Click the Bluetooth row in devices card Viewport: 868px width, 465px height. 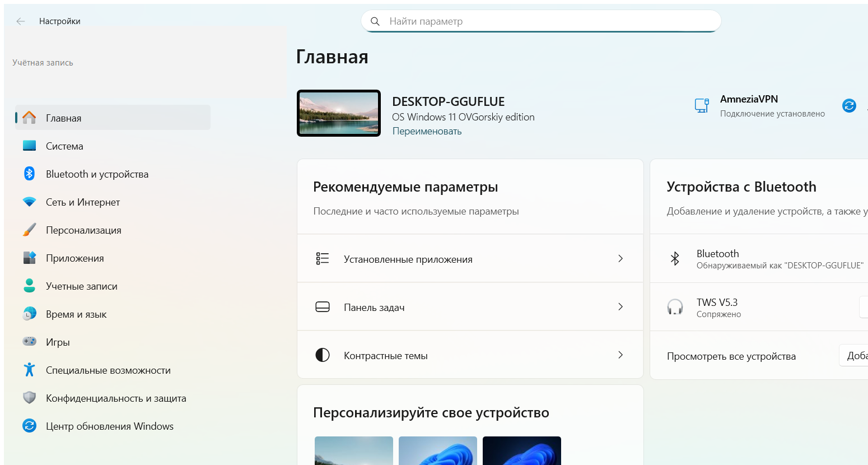tap(759, 258)
